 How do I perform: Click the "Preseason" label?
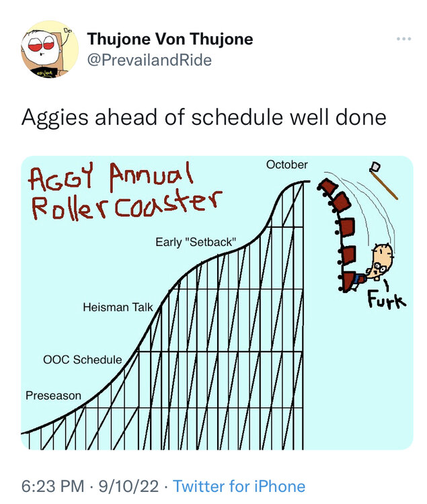tap(53, 396)
